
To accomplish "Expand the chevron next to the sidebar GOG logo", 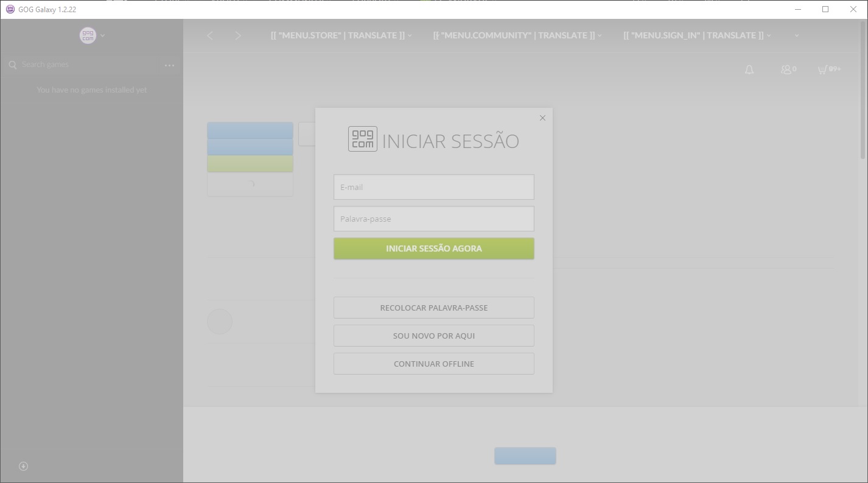I will tap(103, 36).
